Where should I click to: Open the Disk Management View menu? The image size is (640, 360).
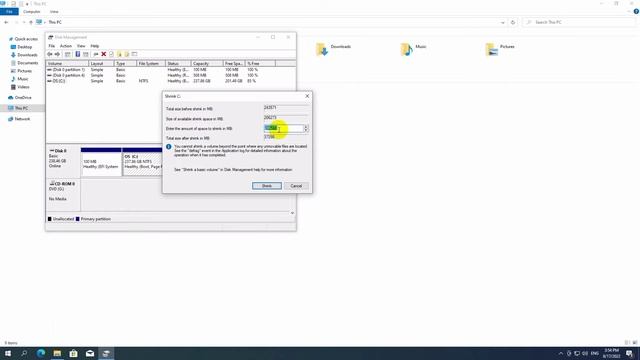(81, 46)
